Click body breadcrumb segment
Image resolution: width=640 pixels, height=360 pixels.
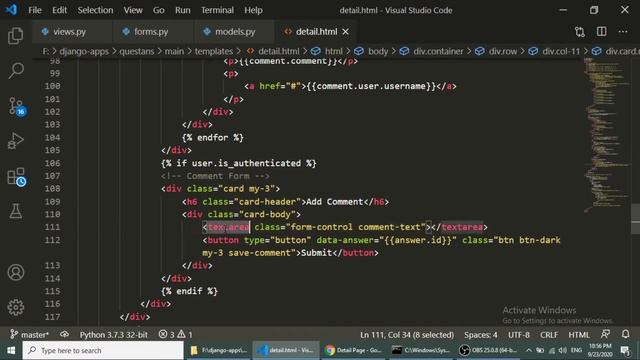point(378,51)
